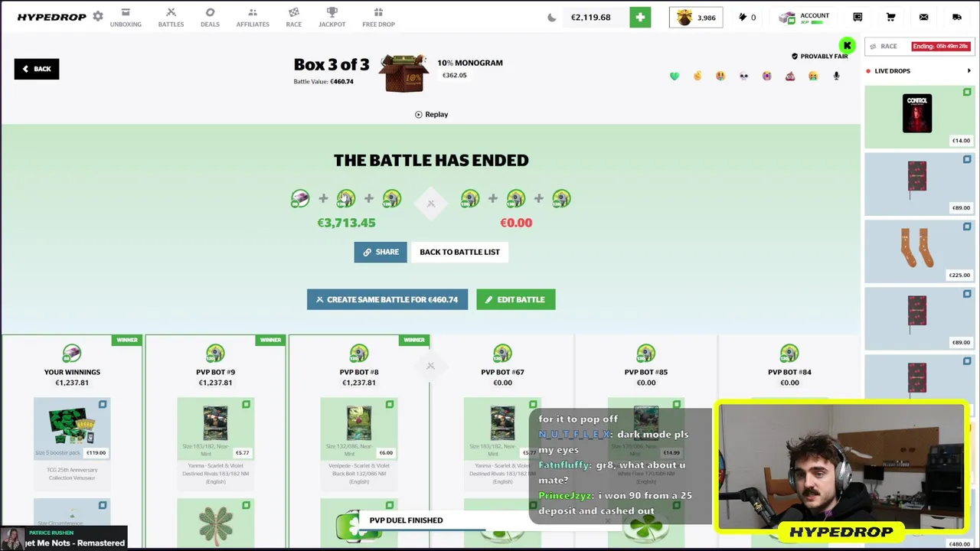Open the 3,986 egg counter
Image resolution: width=980 pixels, height=551 pixels.
(696, 17)
